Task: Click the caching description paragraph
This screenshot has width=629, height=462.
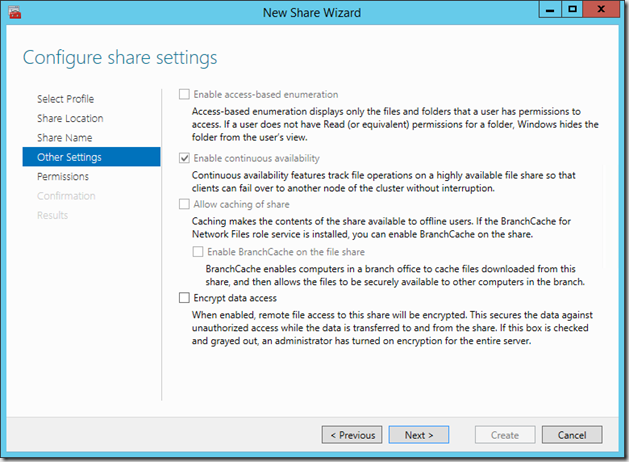Action: (381, 227)
